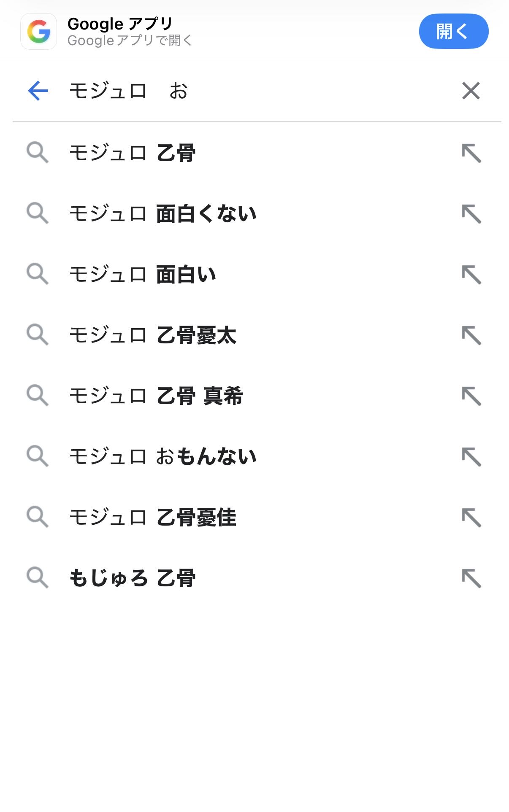Tap fill-in arrow next to モジュロ 面白い
509x812 pixels.
[x=471, y=275]
